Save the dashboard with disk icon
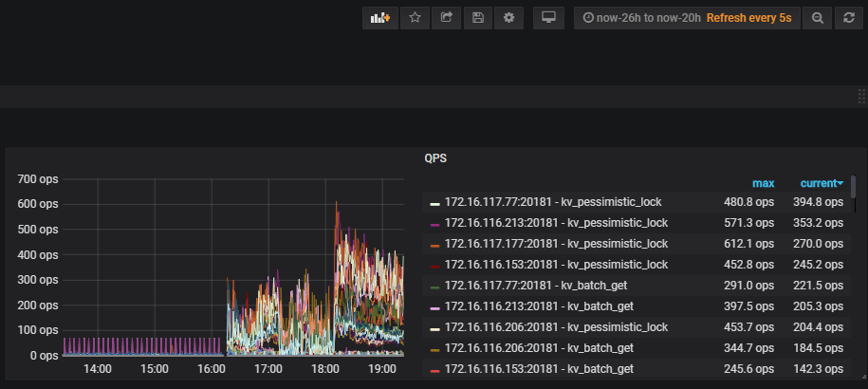868x389 pixels. pos(478,18)
